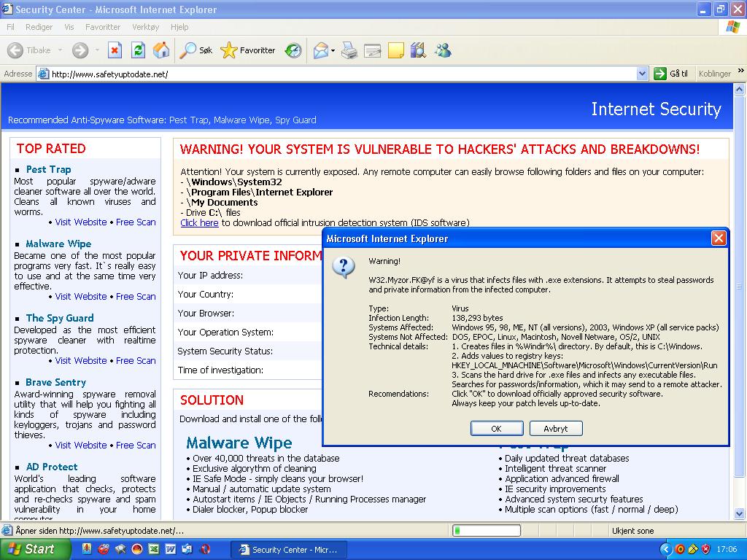
Task: Click Visit Website under Brave Sentry
Action: point(81,446)
